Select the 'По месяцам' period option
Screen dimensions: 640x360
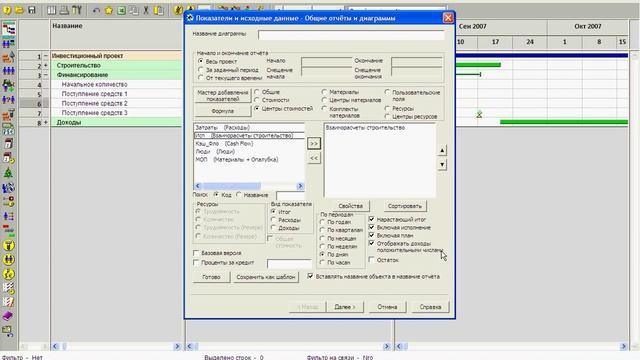tap(322, 238)
